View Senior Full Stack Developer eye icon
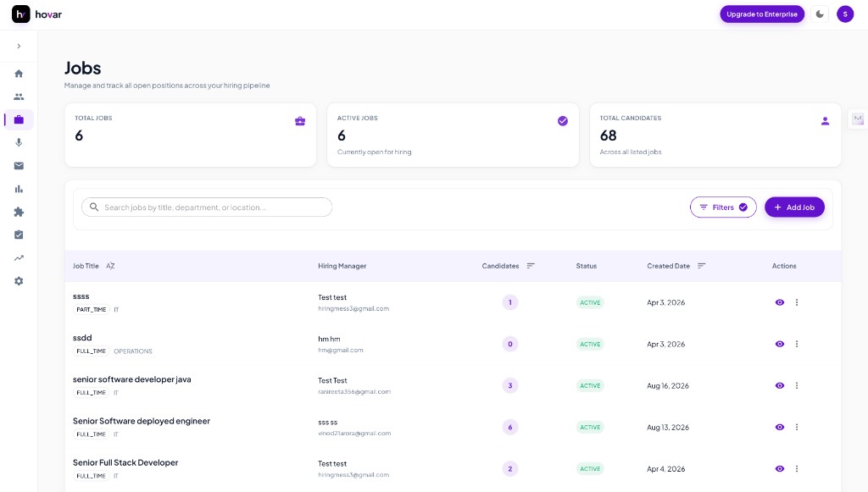Viewport: 868px width, 492px height. 780,469
